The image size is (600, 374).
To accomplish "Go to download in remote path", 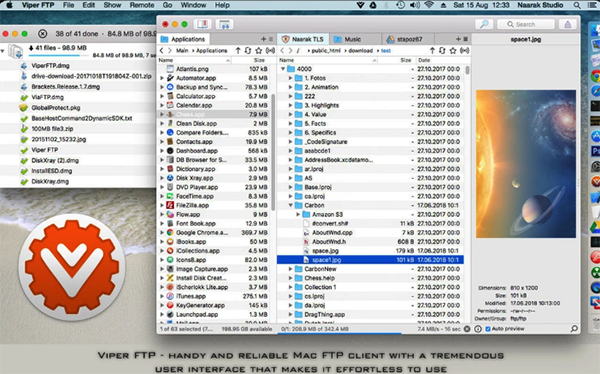I will click(360, 51).
